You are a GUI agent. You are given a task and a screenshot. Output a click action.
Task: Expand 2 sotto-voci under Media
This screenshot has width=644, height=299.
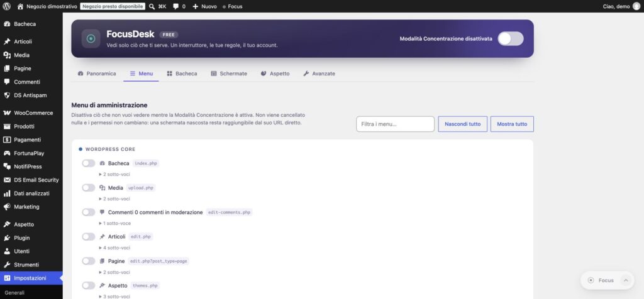pyautogui.click(x=114, y=199)
